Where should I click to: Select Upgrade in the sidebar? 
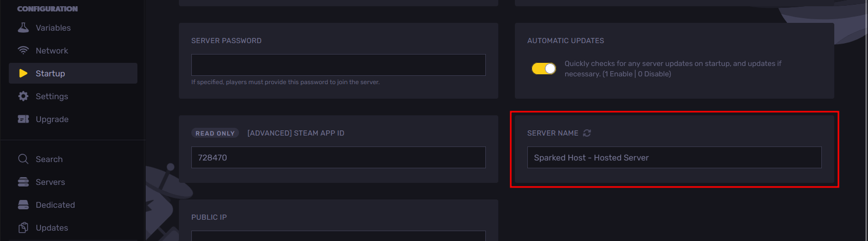[x=52, y=119]
